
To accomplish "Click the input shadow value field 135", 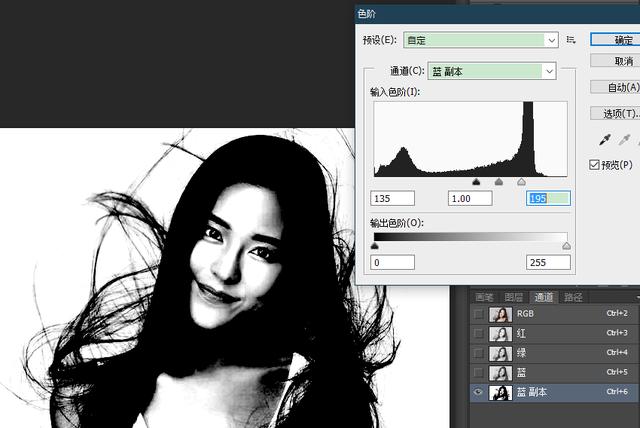I will [x=392, y=198].
